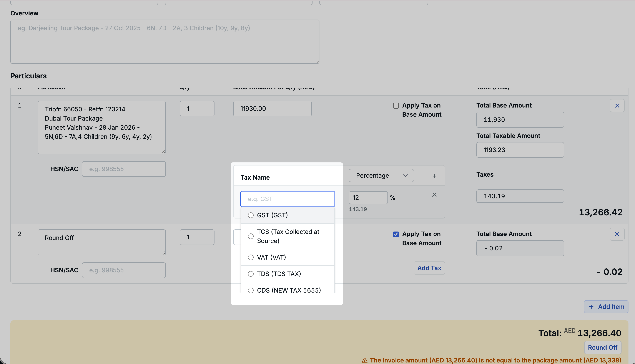Click the Tax Name search field
Screen dimensions: 635x364
(x=287, y=199)
